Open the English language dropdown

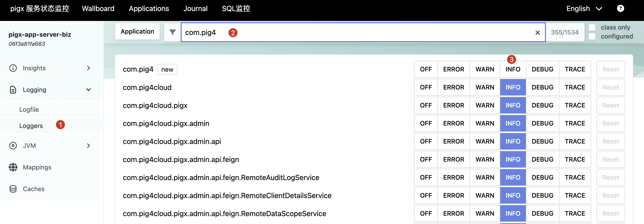(x=584, y=9)
